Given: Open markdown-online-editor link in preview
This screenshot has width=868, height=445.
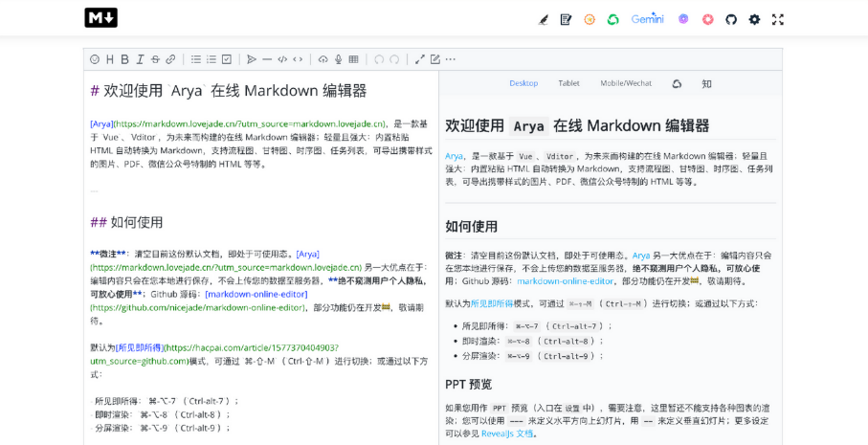Looking at the screenshot, I should [x=566, y=280].
